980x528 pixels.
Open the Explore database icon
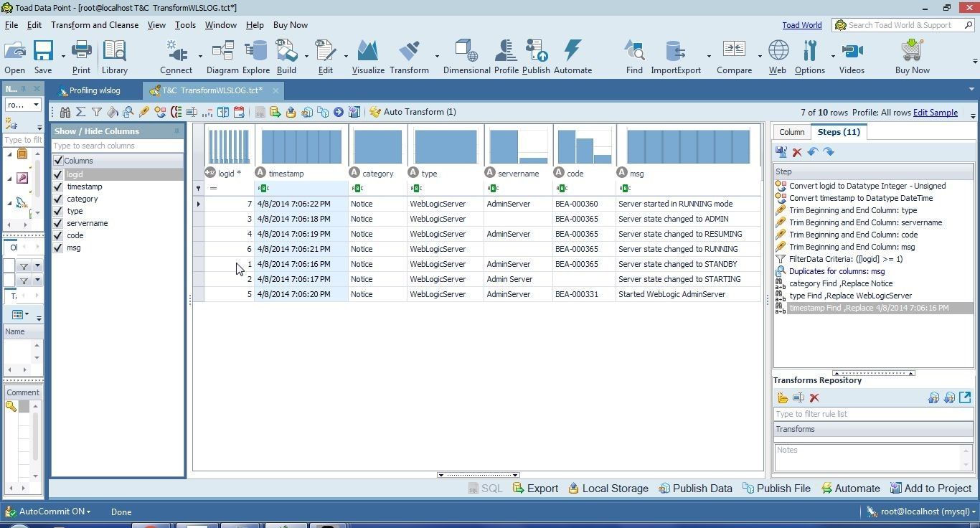click(255, 57)
